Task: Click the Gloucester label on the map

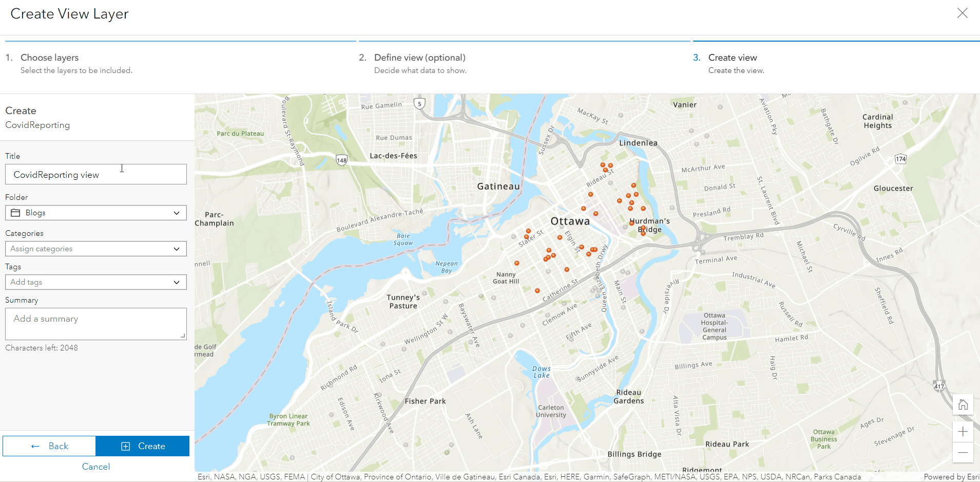Action: [x=893, y=189]
